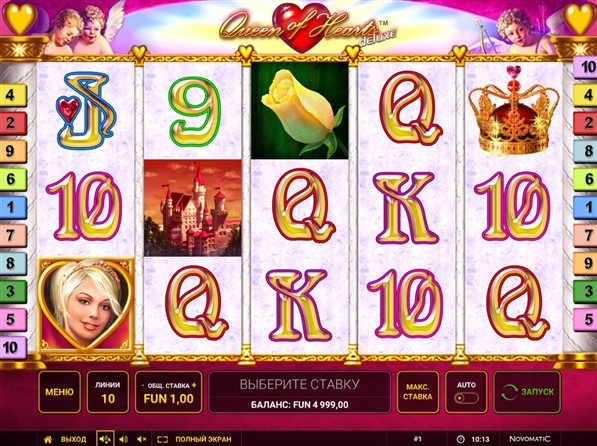Click the golden crown symbol
Screen dimensions: 597x446
(514, 110)
